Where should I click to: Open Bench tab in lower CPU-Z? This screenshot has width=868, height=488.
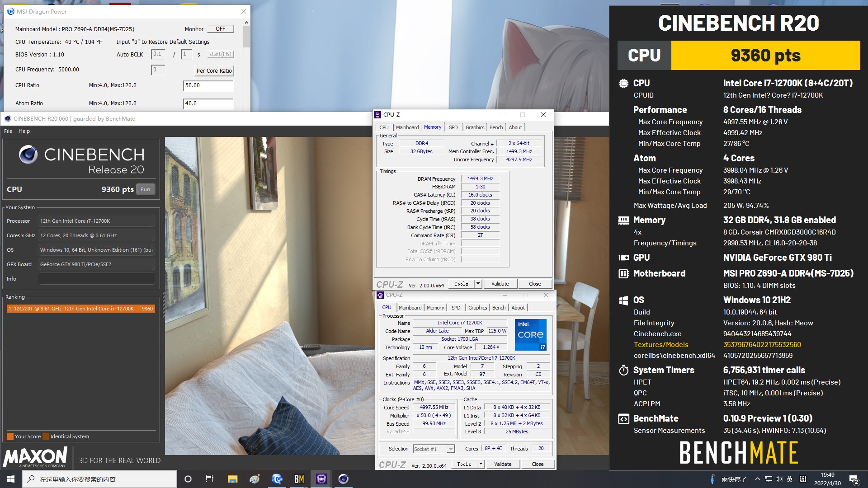click(x=499, y=308)
